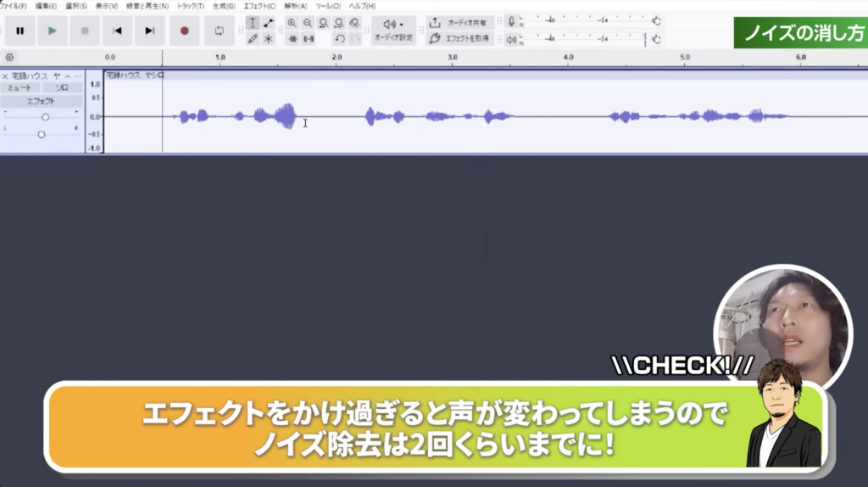Toggle the Loop playback button
868x487 pixels.
[219, 31]
